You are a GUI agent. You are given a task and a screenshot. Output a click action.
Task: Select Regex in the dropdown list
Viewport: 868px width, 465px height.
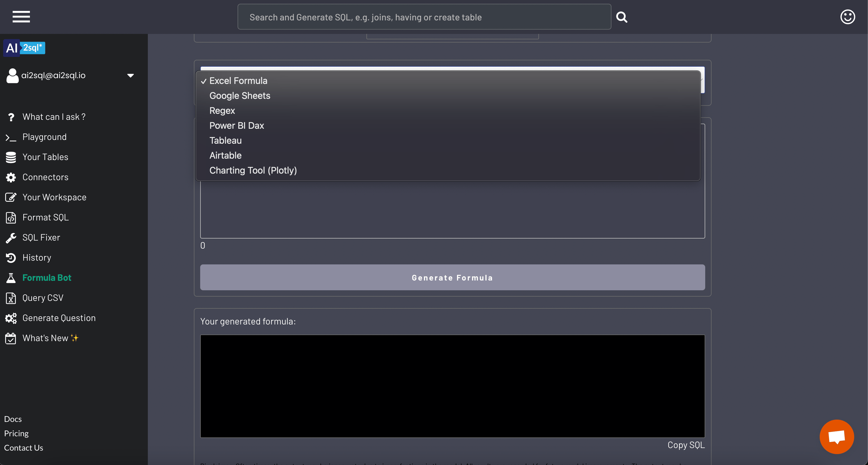[x=448, y=111]
